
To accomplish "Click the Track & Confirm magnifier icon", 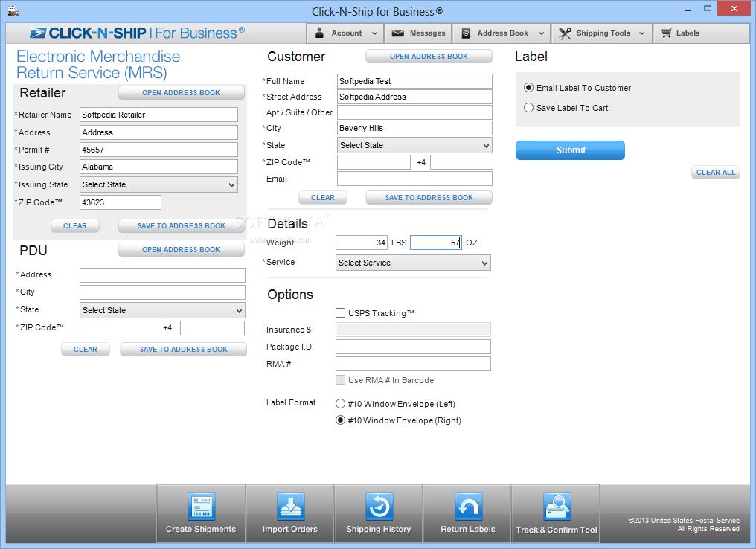I will point(557,507).
